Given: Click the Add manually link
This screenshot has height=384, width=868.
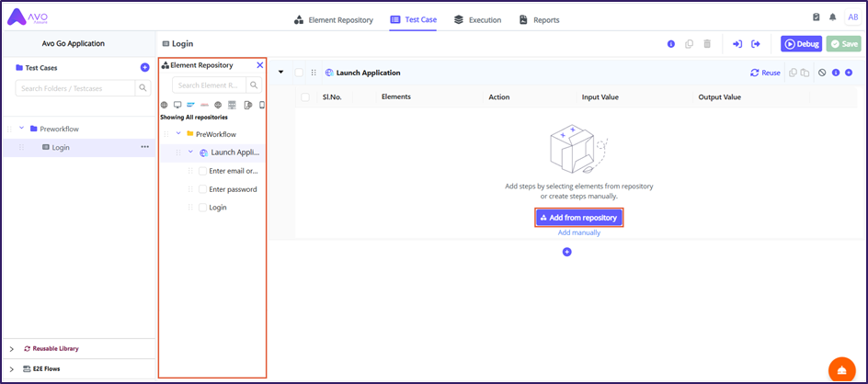Looking at the screenshot, I should coord(579,233).
